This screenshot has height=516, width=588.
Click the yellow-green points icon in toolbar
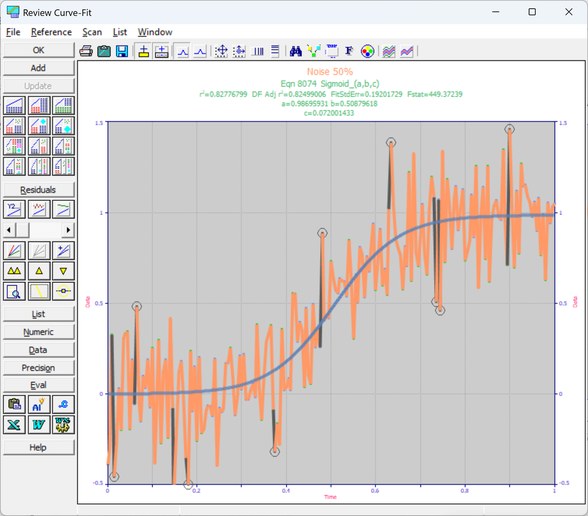pos(314,51)
